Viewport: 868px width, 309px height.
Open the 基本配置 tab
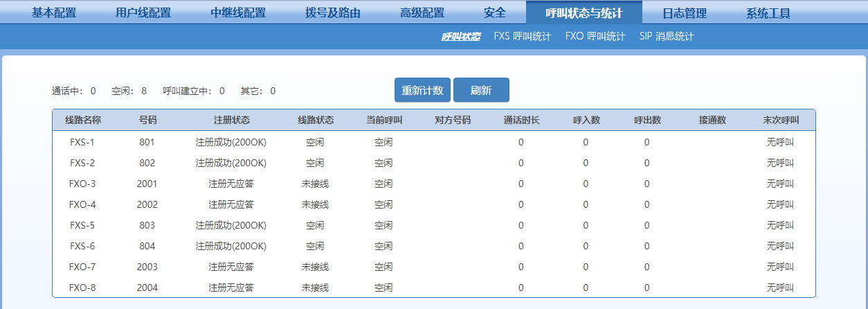(x=54, y=13)
